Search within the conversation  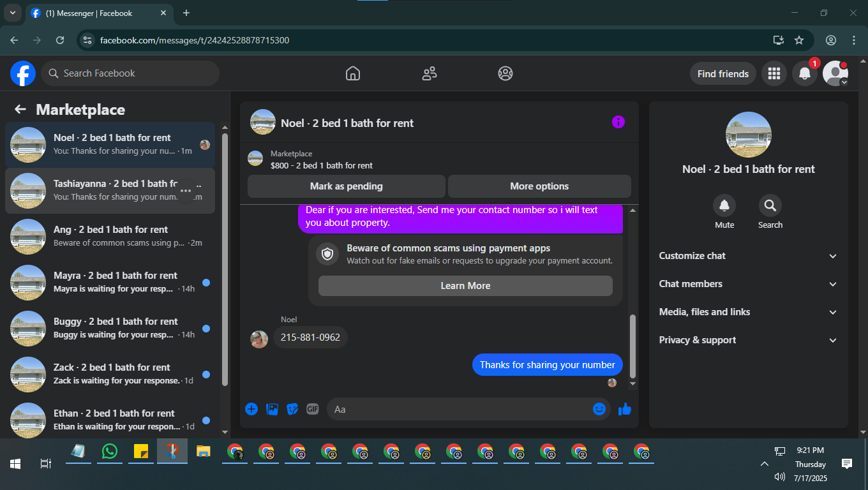click(770, 205)
